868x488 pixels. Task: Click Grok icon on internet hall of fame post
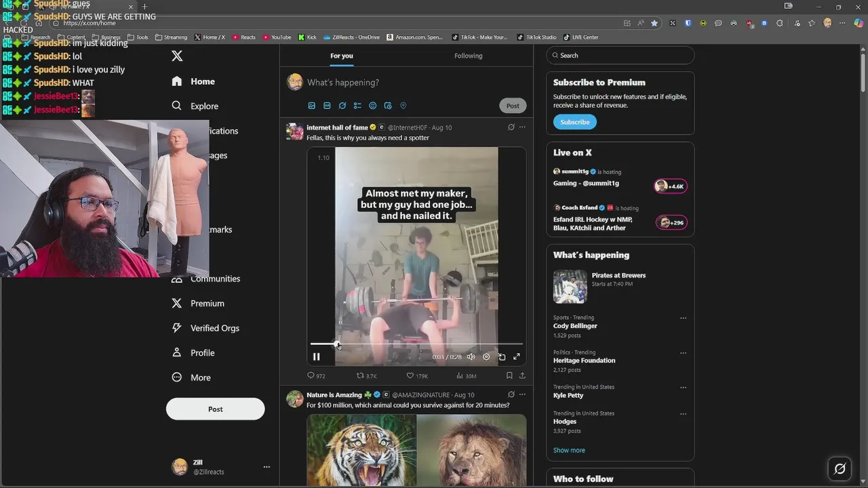[x=511, y=127]
